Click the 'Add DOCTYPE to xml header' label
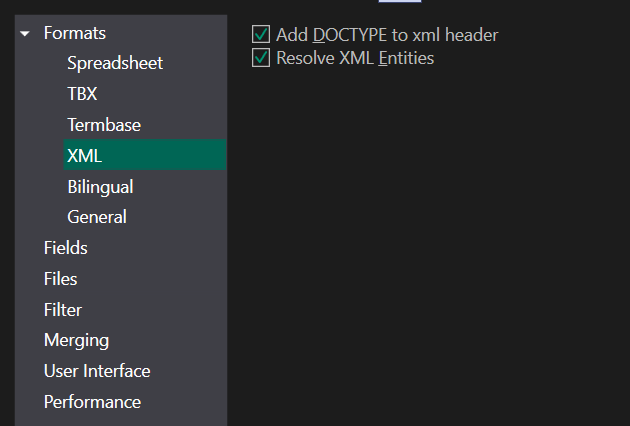 (387, 35)
